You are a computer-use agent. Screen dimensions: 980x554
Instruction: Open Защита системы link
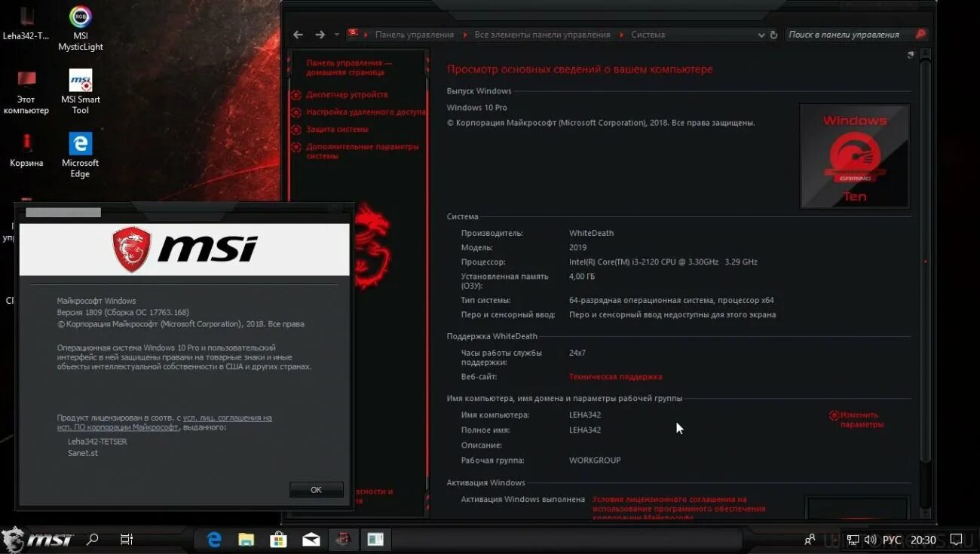[337, 130]
